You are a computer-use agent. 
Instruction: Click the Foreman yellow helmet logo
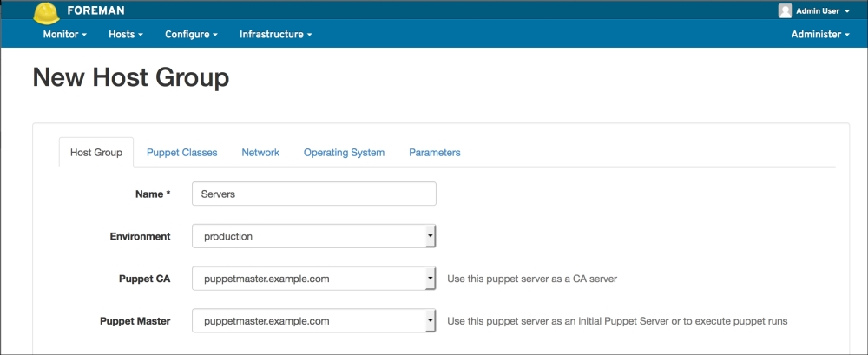(x=45, y=11)
